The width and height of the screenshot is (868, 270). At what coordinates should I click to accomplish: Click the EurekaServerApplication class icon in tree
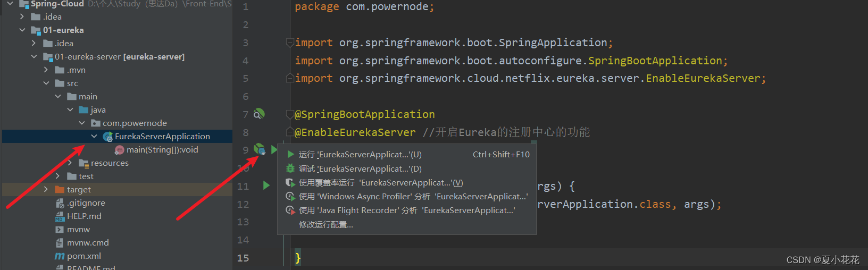(x=107, y=137)
